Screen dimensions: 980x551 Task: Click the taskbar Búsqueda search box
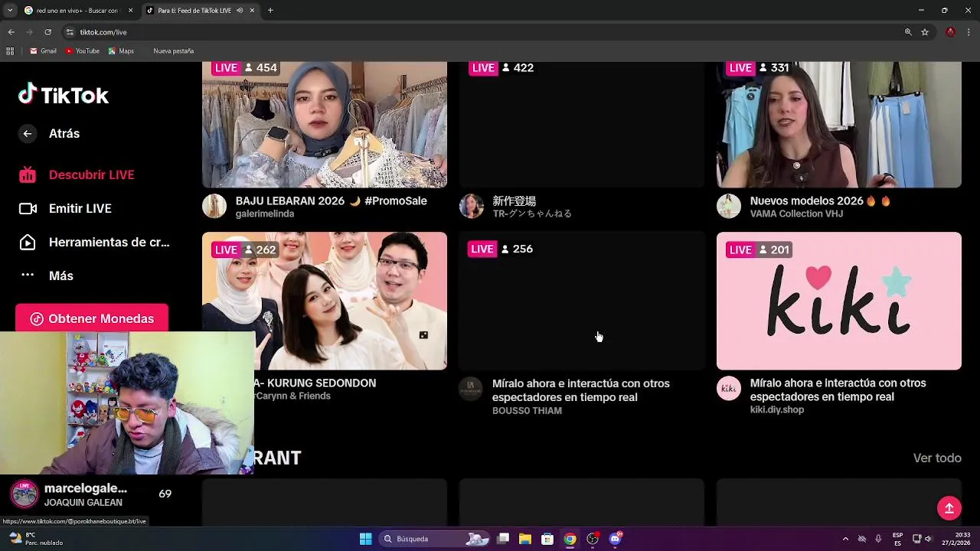pyautogui.click(x=435, y=539)
